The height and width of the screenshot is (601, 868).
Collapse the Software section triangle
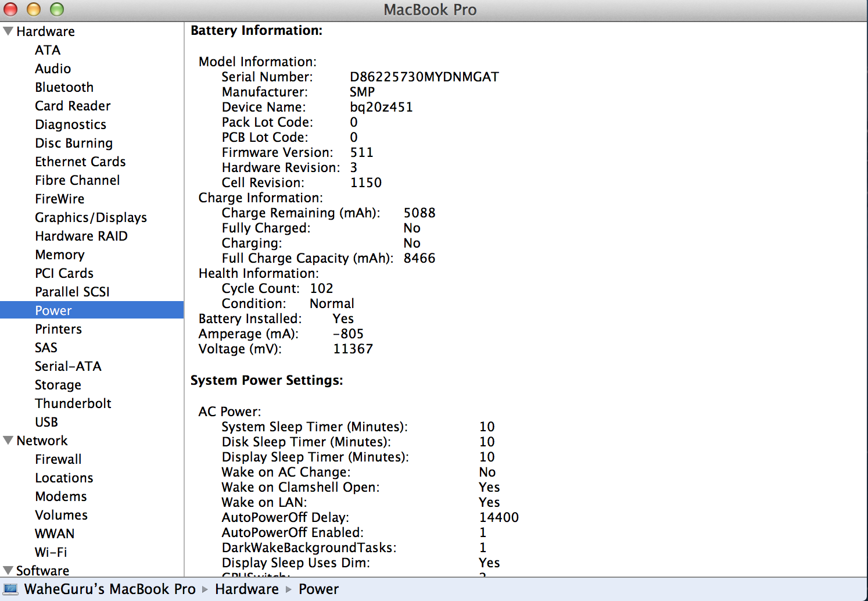8,570
